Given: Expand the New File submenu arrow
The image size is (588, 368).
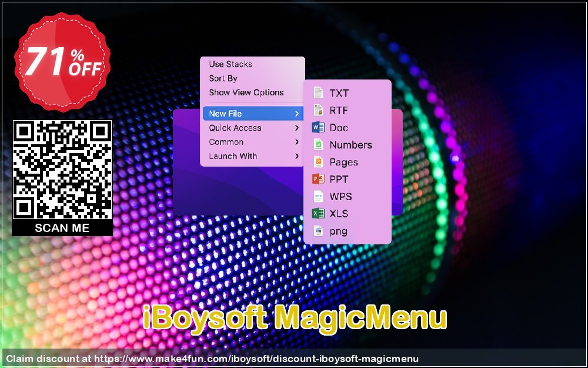Looking at the screenshot, I should (296, 114).
